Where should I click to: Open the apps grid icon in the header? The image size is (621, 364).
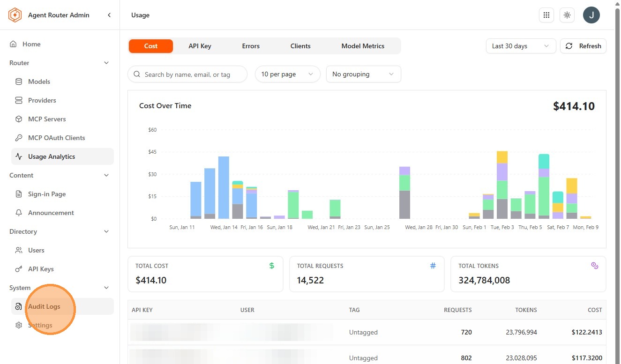click(546, 15)
